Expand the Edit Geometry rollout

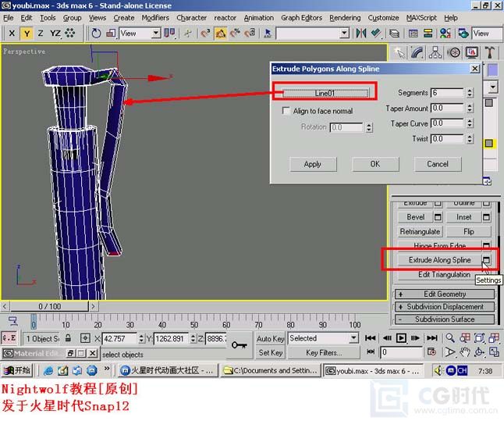pos(445,294)
